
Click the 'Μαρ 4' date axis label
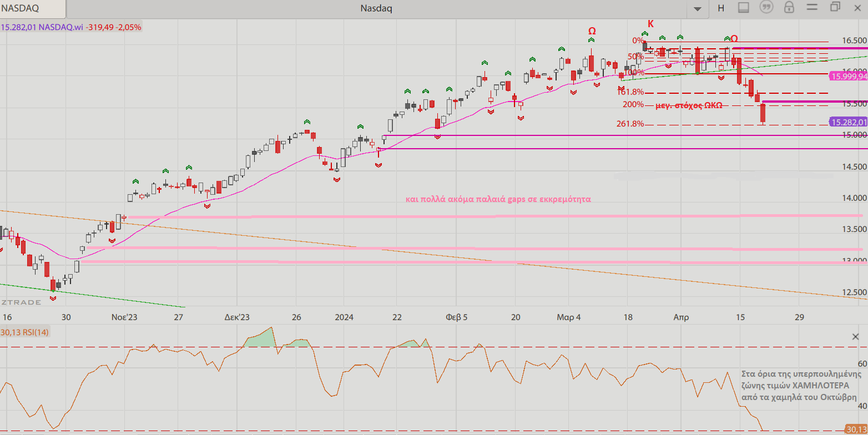click(569, 317)
